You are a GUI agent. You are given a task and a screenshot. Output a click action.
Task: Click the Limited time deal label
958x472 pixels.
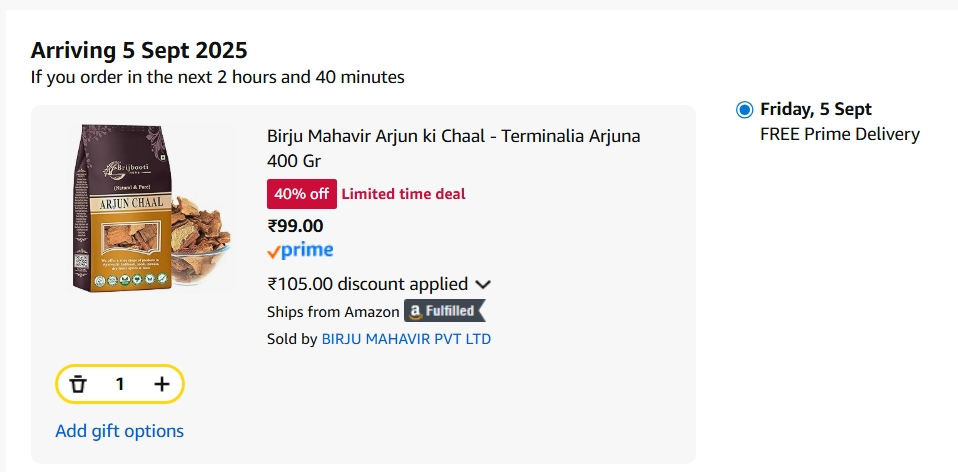coord(403,194)
